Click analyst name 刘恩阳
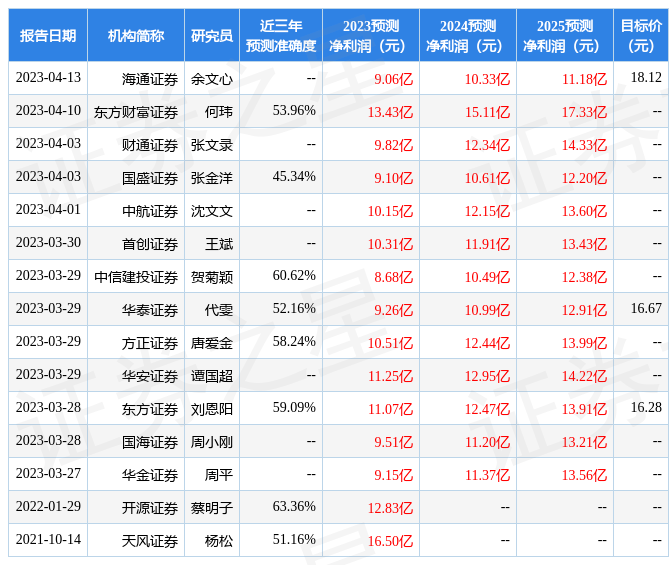 (x=212, y=409)
